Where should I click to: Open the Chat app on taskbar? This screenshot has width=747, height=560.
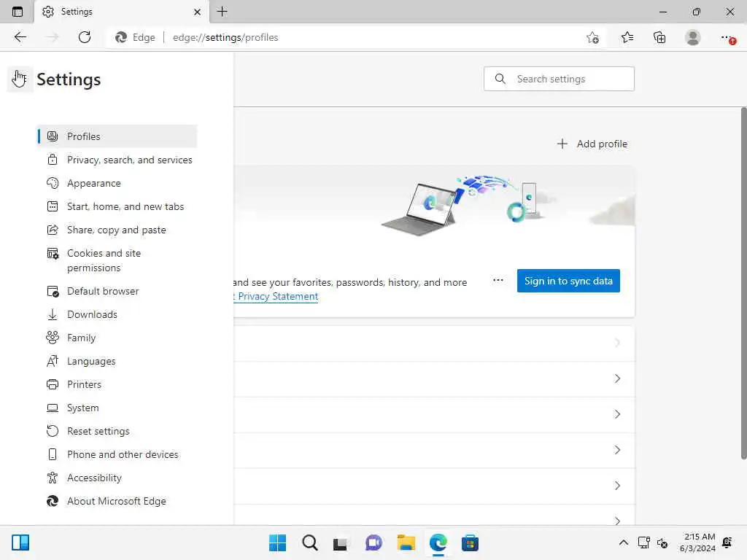pyautogui.click(x=373, y=542)
